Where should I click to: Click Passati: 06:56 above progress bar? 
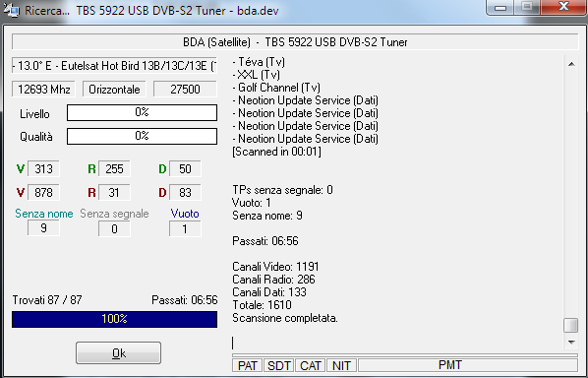pyautogui.click(x=185, y=300)
